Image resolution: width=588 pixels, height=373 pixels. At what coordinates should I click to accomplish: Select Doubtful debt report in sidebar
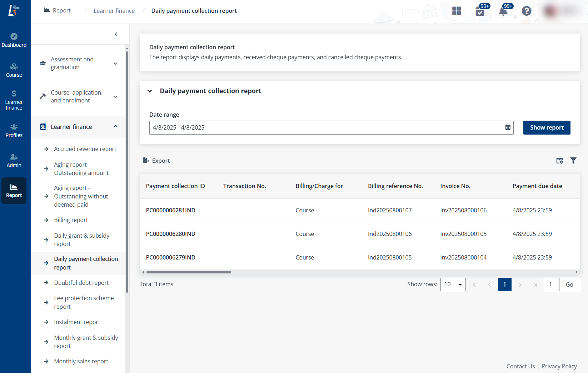[81, 283]
